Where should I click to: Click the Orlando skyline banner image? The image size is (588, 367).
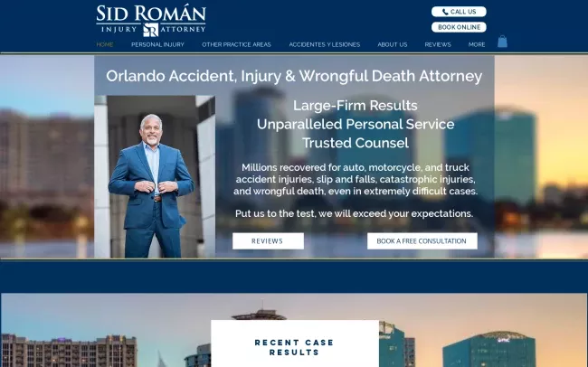(294, 330)
